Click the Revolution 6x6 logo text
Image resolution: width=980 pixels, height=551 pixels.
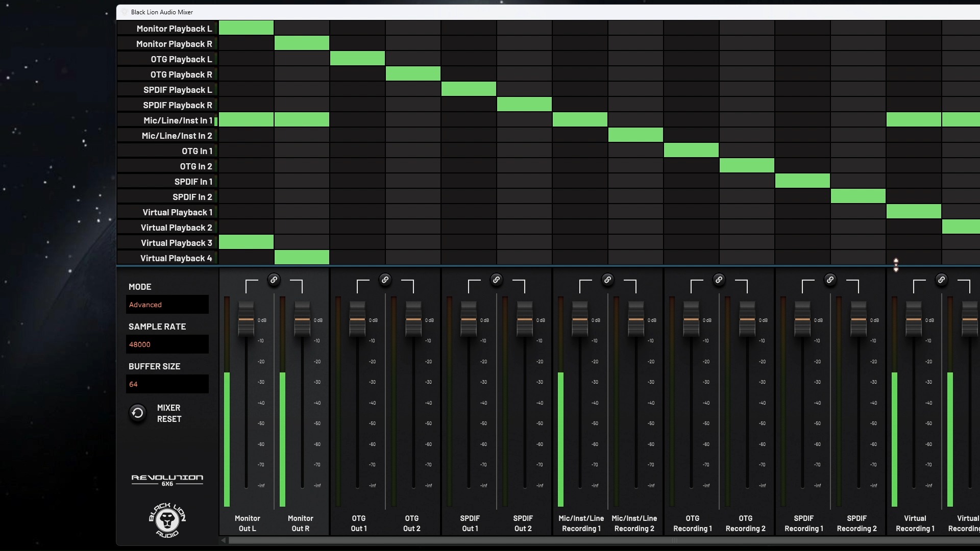coord(167,479)
